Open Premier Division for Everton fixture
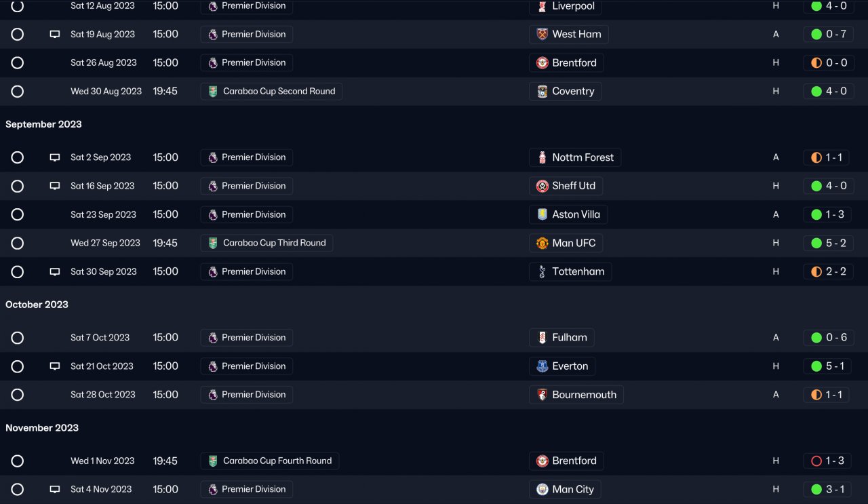Screen dimensions: 868x504 (253, 366)
